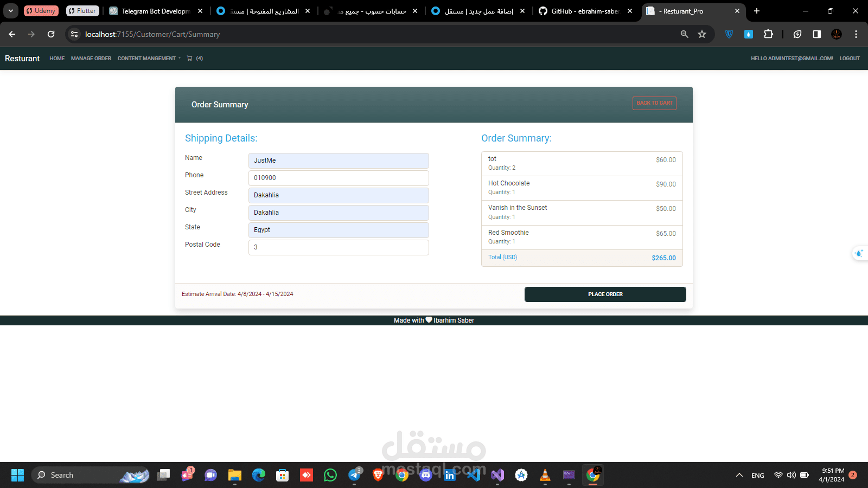
Task: Select the Red Smoothie item text
Action: point(508,233)
